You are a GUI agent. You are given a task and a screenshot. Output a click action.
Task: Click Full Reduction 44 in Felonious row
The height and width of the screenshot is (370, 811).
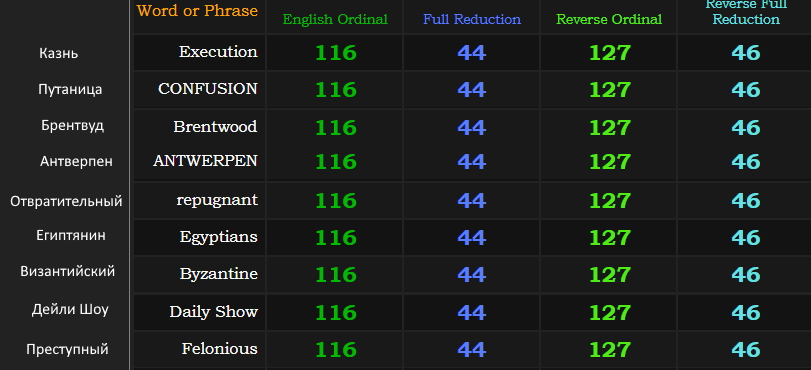tap(471, 350)
